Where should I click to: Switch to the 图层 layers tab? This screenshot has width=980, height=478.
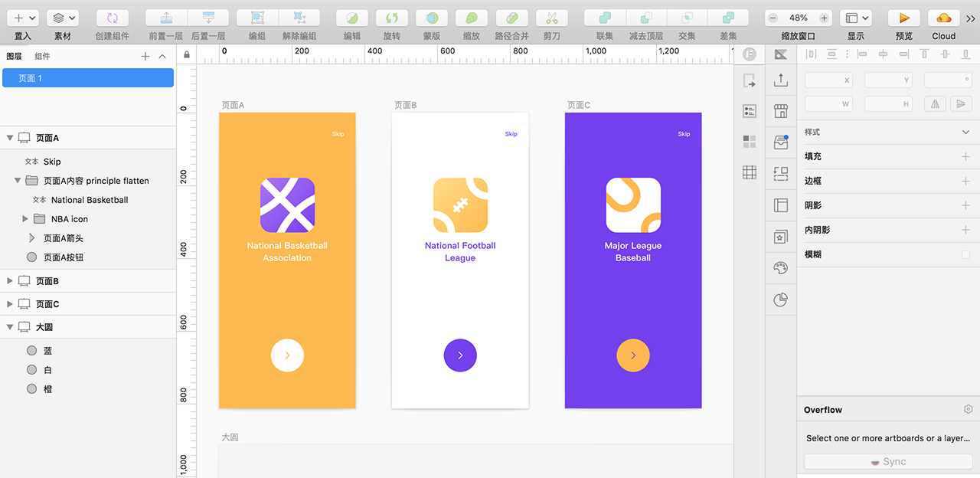14,56
